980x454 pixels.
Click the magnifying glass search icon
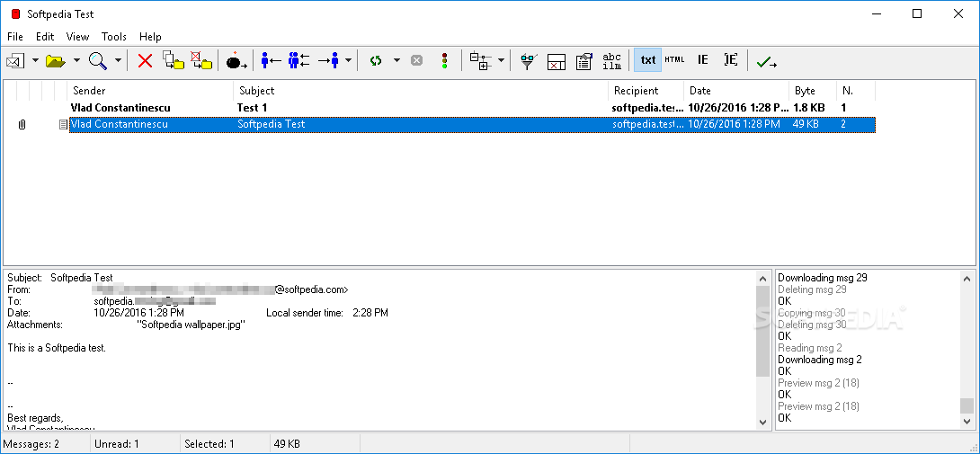point(97,60)
